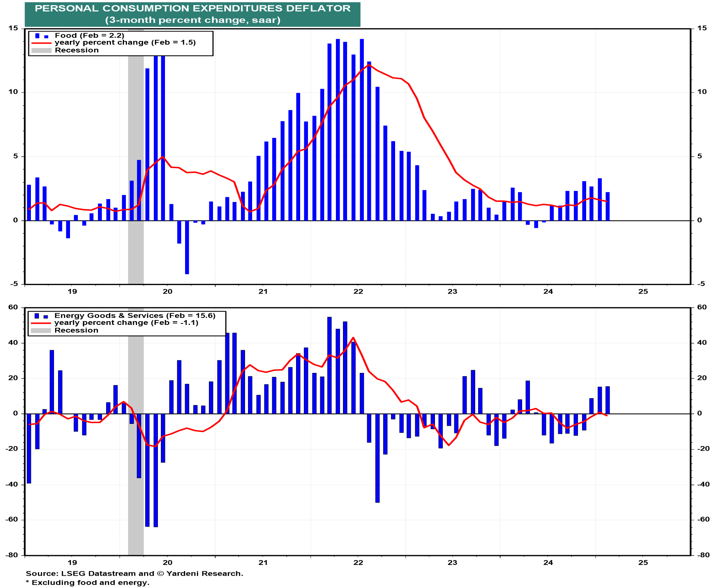Image resolution: width=715 pixels, height=588 pixels.
Task: Click the Energy chart gray Recession legend swatch
Action: [41, 331]
